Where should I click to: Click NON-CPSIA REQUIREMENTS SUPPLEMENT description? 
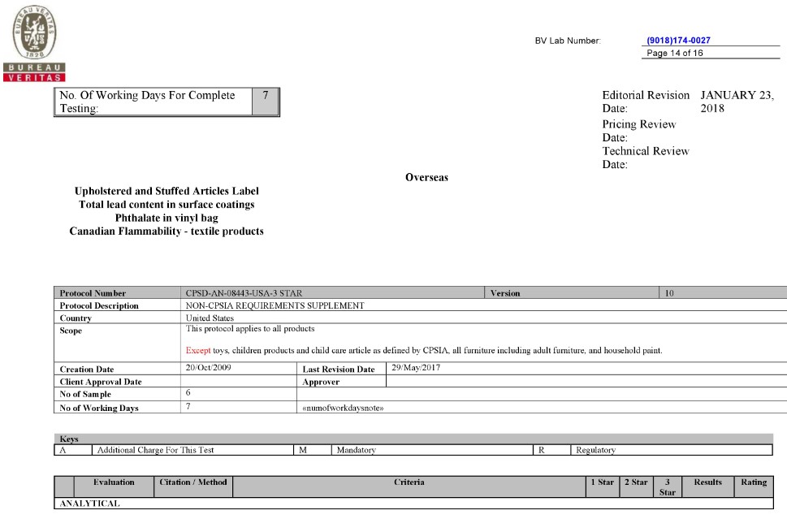point(275,305)
